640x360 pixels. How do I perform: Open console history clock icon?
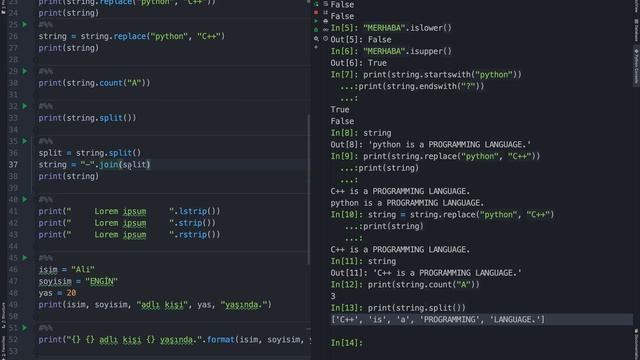[x=326, y=39]
